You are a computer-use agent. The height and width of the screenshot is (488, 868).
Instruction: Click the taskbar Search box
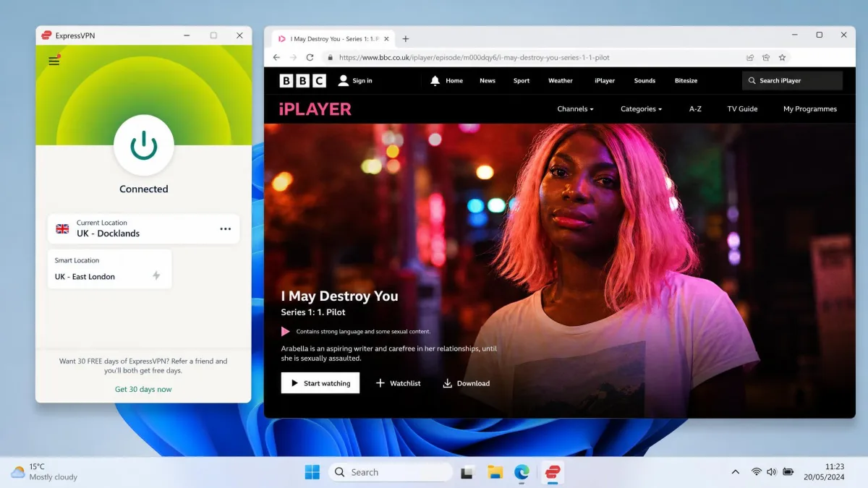point(391,472)
